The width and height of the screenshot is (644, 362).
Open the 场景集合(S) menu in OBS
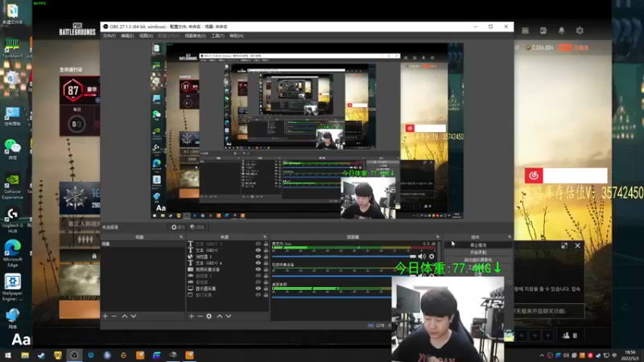pyautogui.click(x=195, y=36)
